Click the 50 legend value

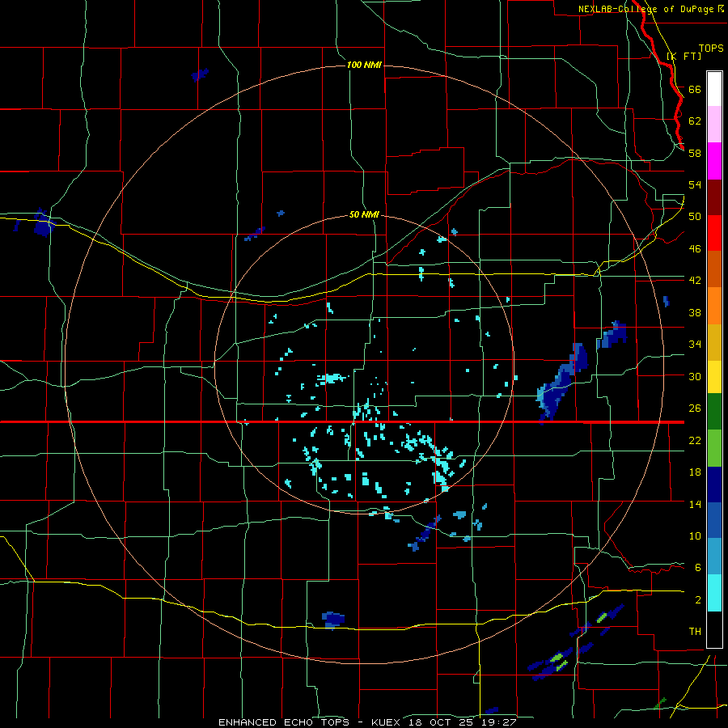coord(695,216)
